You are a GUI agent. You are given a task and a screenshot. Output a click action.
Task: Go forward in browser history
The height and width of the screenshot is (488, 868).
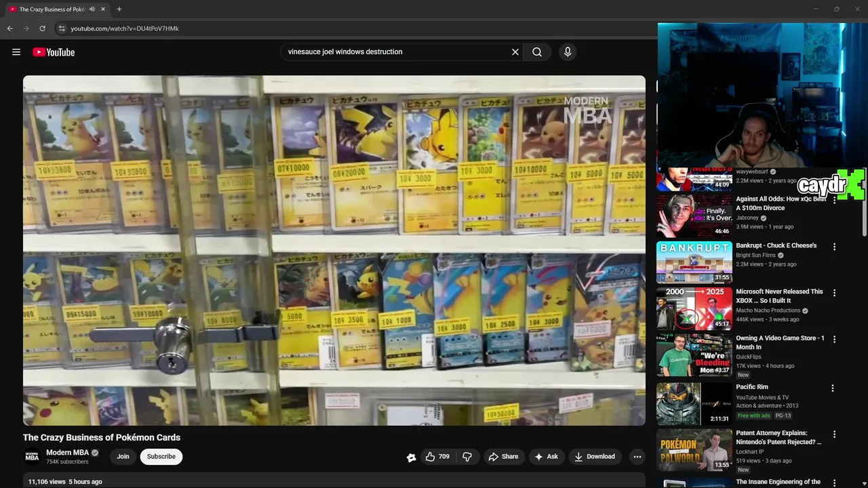click(x=26, y=28)
